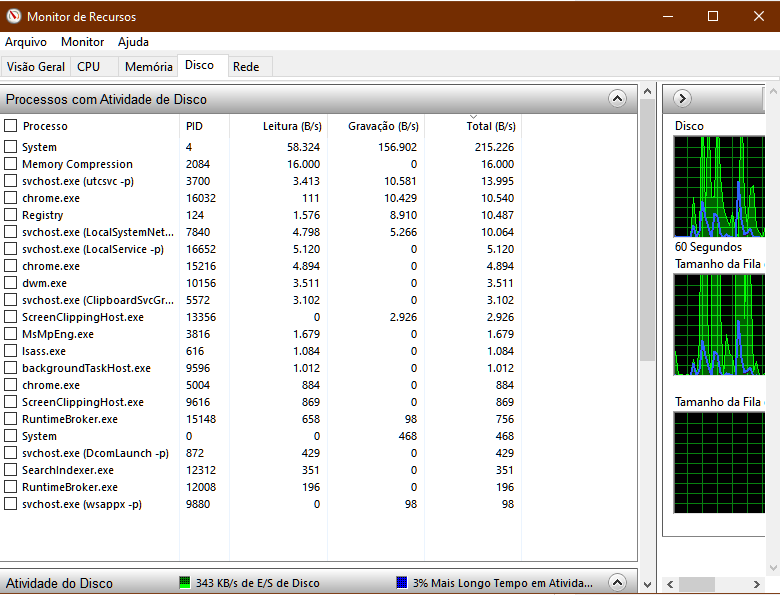Click graph pane horizontal scrollbar left arrow

pyautogui.click(x=670, y=584)
